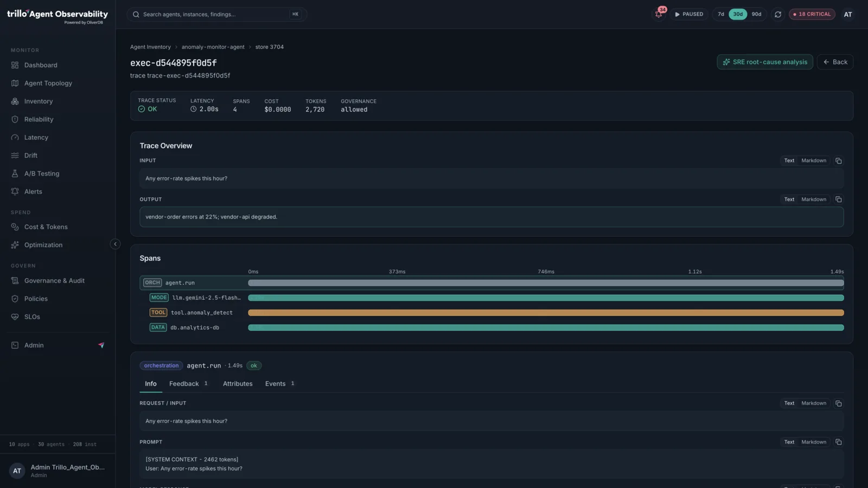
Task: Copy the Trace Overview output text
Action: (839, 200)
